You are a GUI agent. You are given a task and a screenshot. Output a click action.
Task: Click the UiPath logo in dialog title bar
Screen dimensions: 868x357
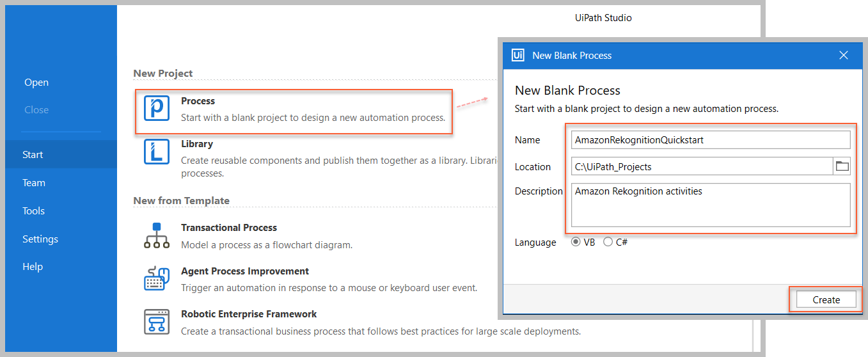point(518,56)
